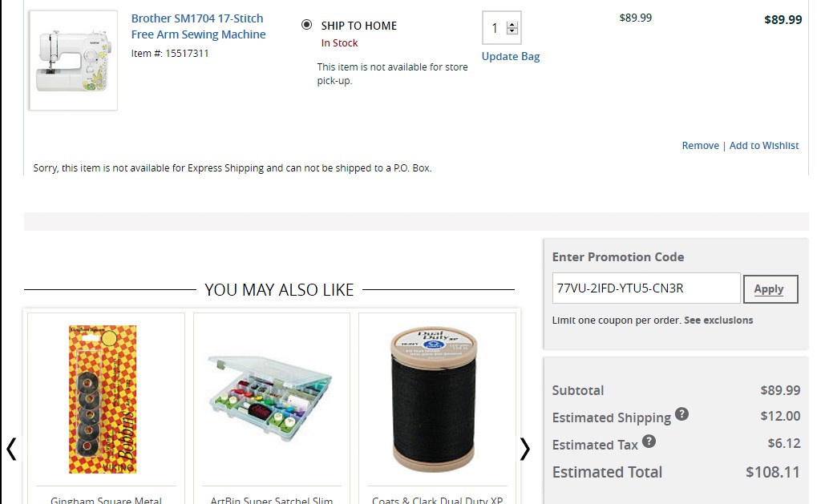The image size is (817, 504).
Task: Click the quantity number field
Action: 495,29
